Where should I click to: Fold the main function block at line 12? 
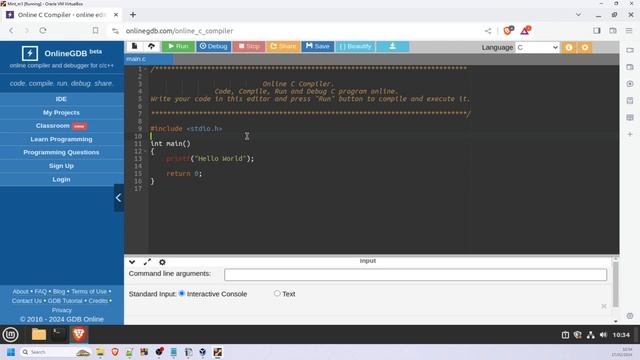click(145, 151)
